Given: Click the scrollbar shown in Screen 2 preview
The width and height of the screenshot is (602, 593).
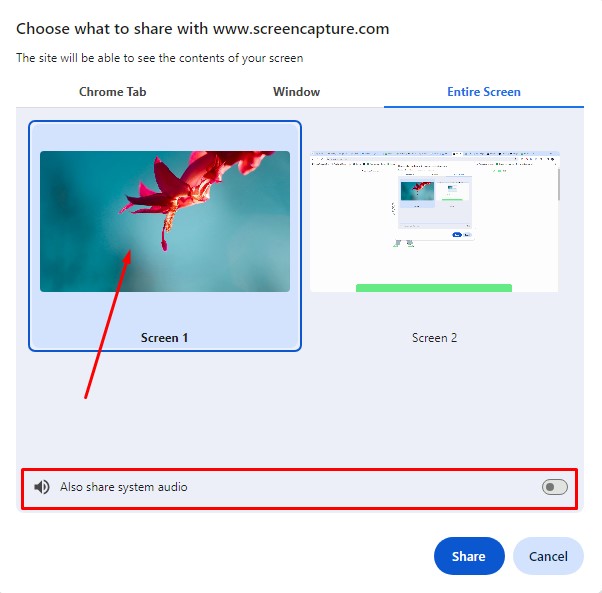Looking at the screenshot, I should point(558,184).
